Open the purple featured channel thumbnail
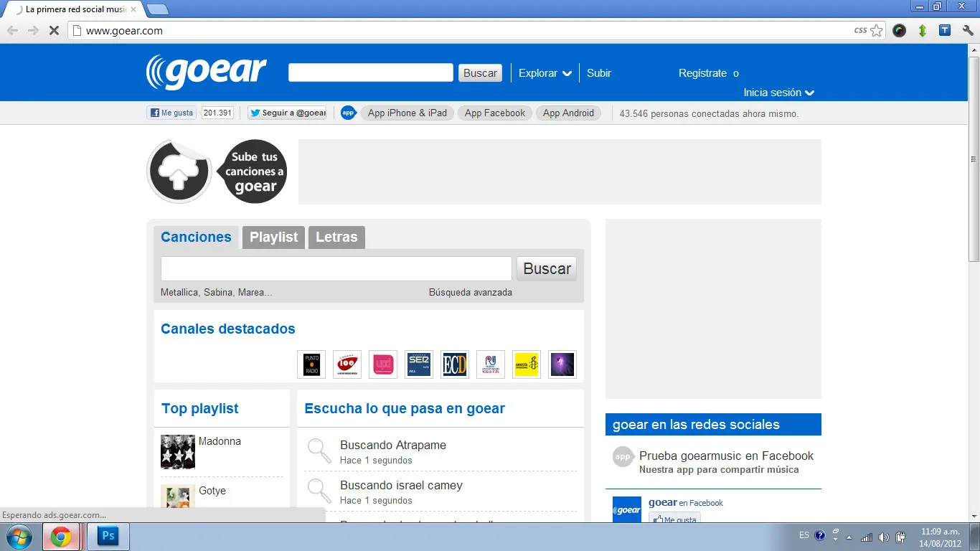Image resolution: width=980 pixels, height=551 pixels. click(x=562, y=364)
